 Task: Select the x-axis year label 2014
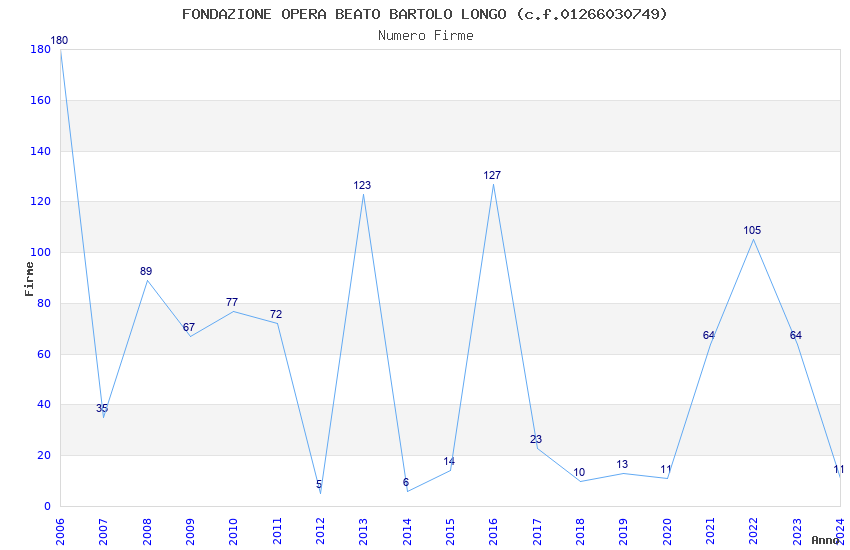(x=407, y=531)
